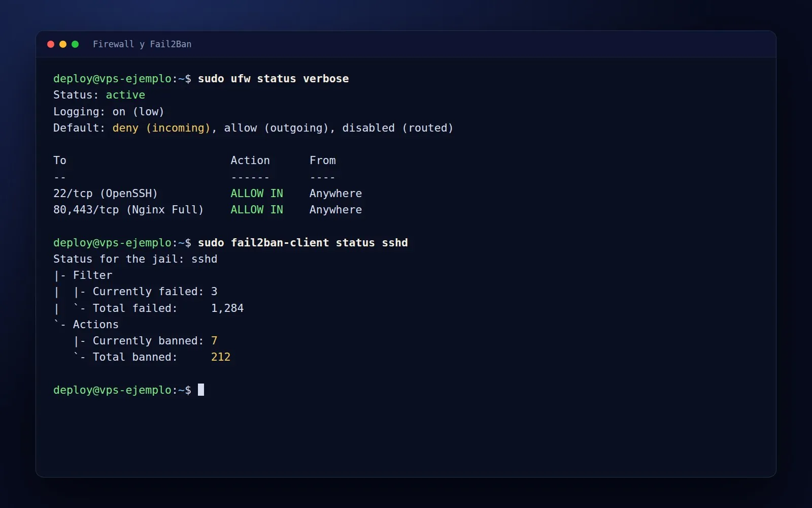
Task: Click the green 'active' status word
Action: (x=125, y=95)
